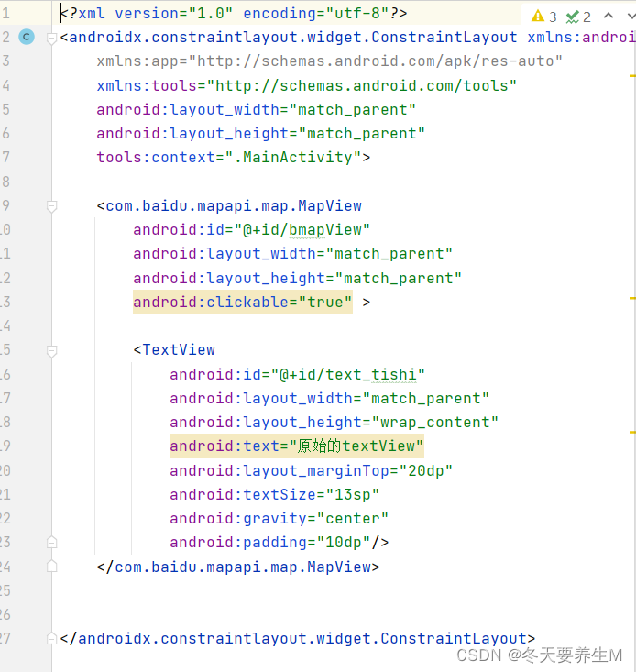The width and height of the screenshot is (636, 672).
Task: Click the xml version declaration text
Action: (x=234, y=13)
